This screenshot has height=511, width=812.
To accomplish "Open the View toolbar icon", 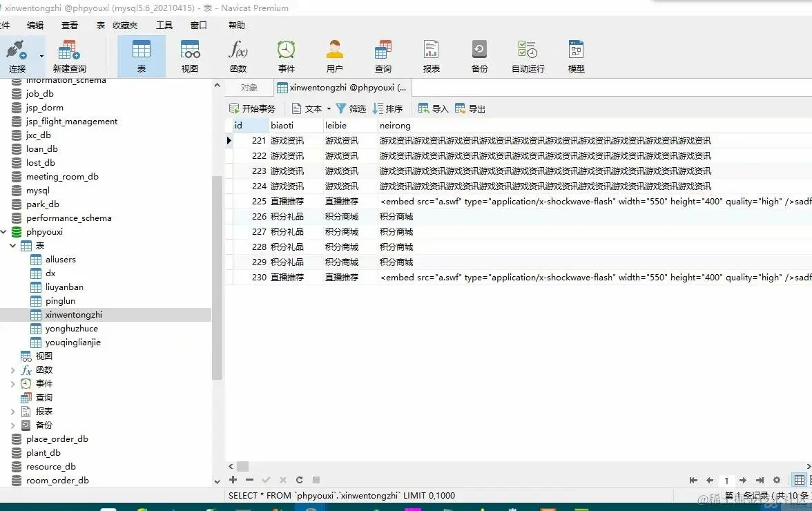I will [190, 56].
